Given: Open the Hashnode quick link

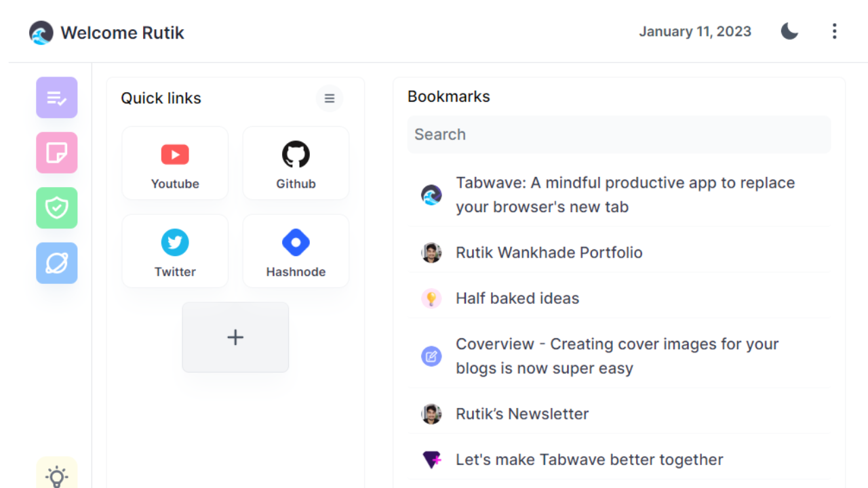Looking at the screenshot, I should (296, 251).
